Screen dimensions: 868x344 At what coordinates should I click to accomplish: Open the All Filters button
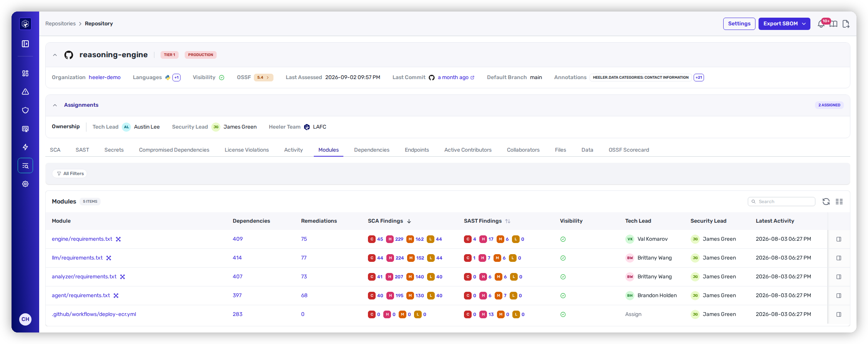(x=70, y=174)
